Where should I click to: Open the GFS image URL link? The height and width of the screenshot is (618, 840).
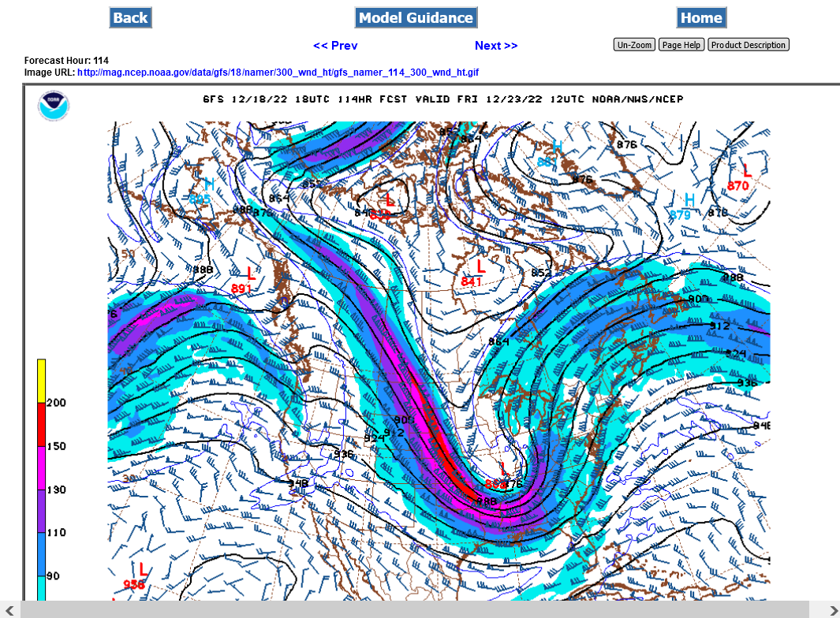(278, 73)
